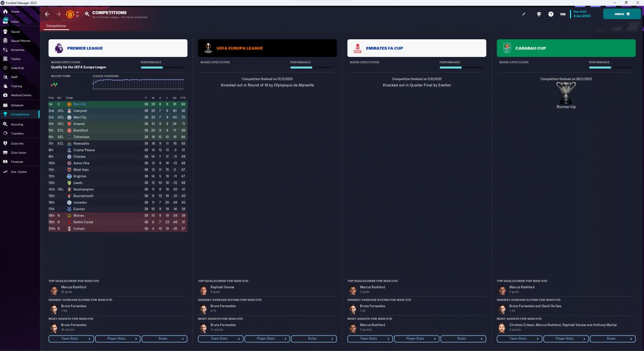Click the Medical Centre sidebar icon

click(x=5, y=95)
